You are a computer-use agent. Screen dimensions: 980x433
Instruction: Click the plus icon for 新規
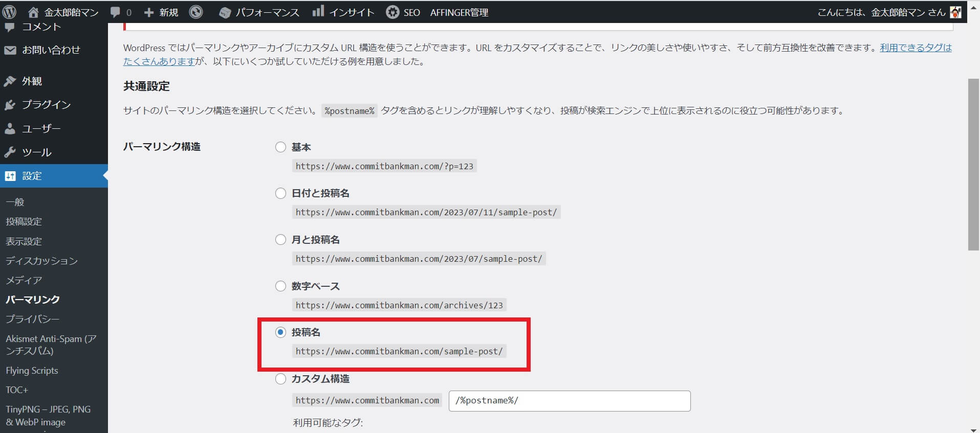click(149, 12)
